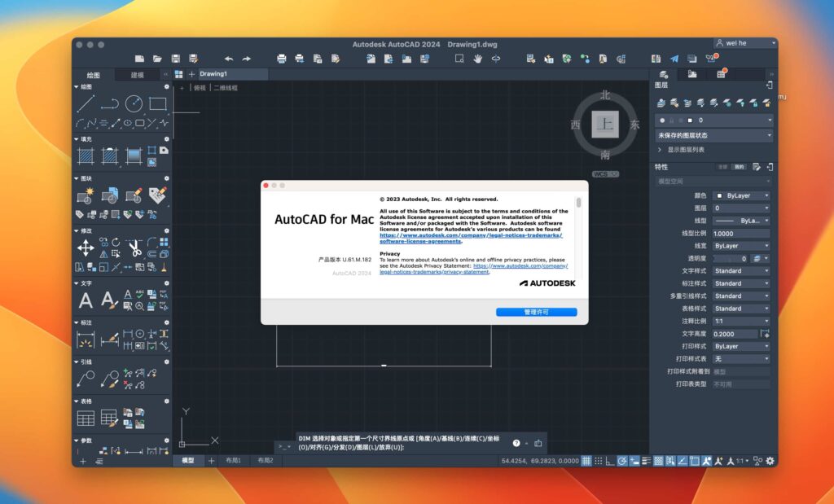Image resolution: width=834 pixels, height=504 pixels.
Task: Select the Circle tool
Action: click(134, 103)
